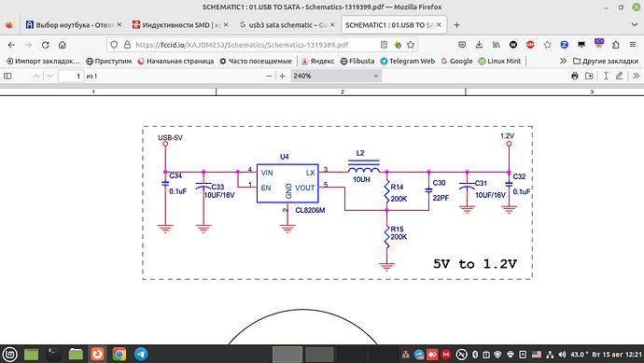Viewport: 644px width, 363px height.
Task: Reload the current PDF page
Action: point(45,45)
